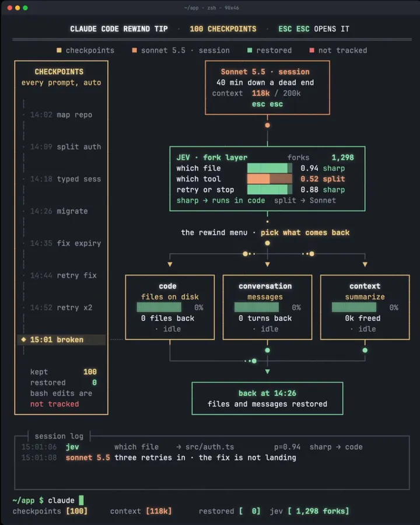Click the yellow dot under rewind menu label
Screen dimensions: 420x525
tap(267, 243)
